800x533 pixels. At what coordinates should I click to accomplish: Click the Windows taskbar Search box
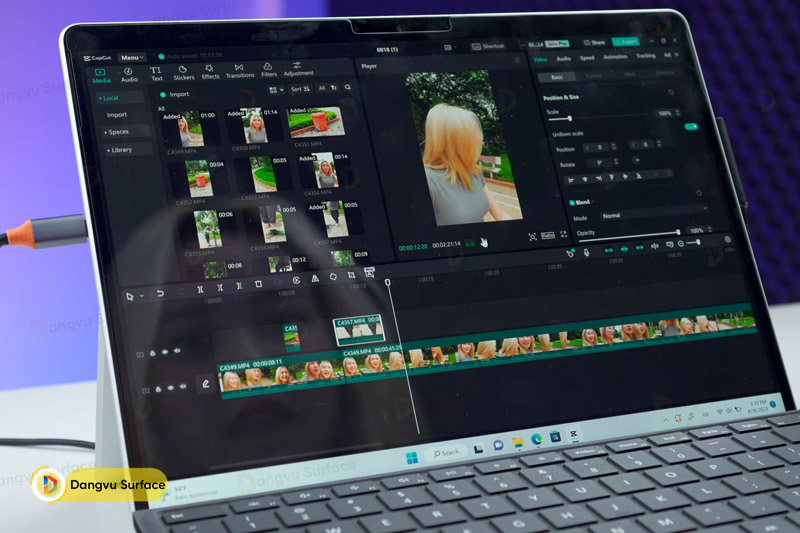(x=446, y=453)
